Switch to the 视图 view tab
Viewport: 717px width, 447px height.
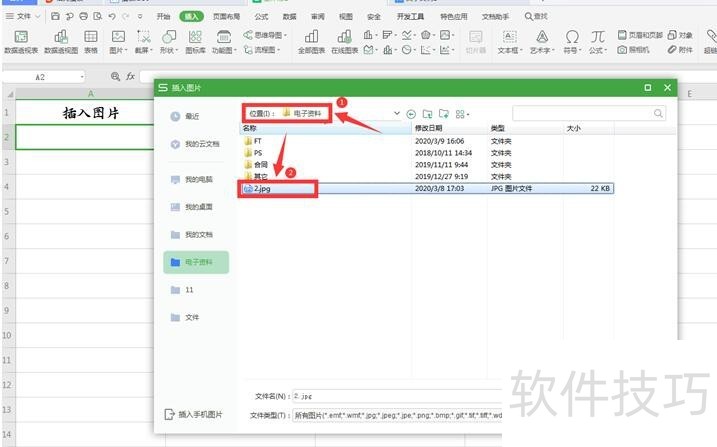coord(346,16)
